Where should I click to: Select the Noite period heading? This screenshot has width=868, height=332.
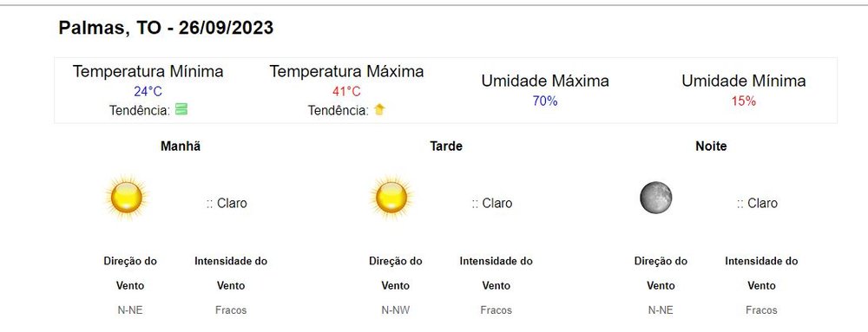pos(712,146)
